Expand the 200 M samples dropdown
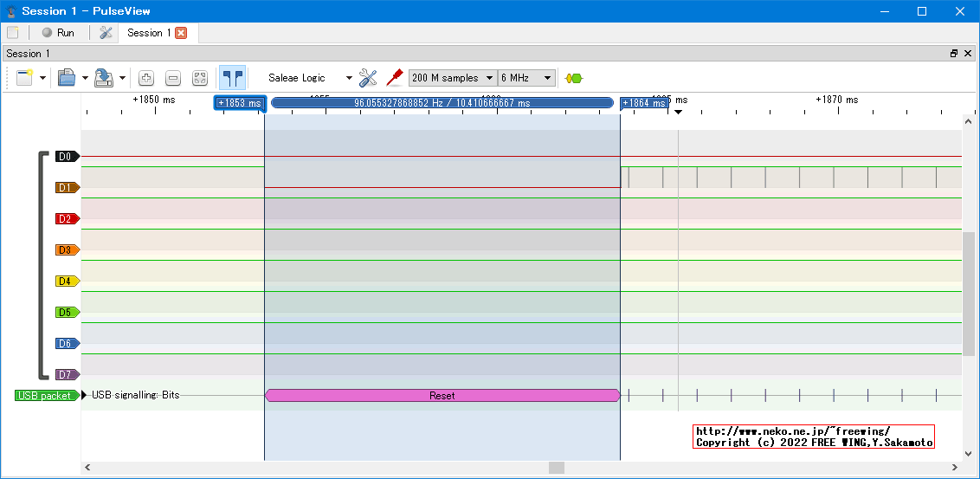980x479 pixels. (x=453, y=78)
